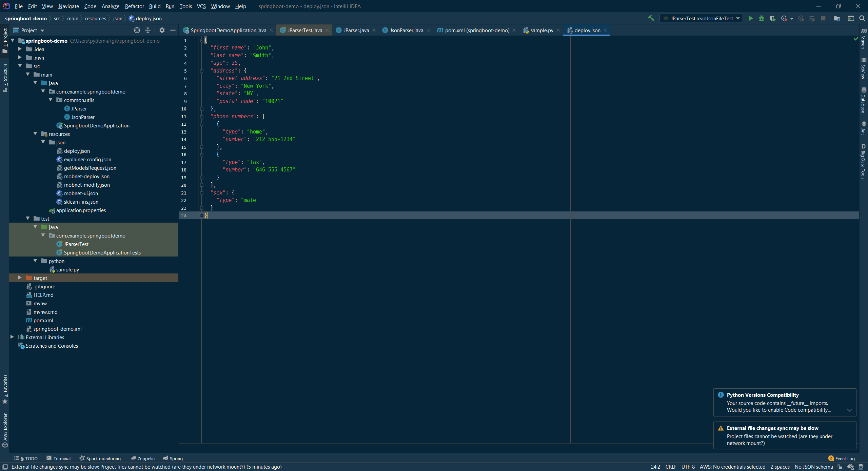This screenshot has width=868, height=471.
Task: Expand the External Libraries node
Action: click(12, 337)
